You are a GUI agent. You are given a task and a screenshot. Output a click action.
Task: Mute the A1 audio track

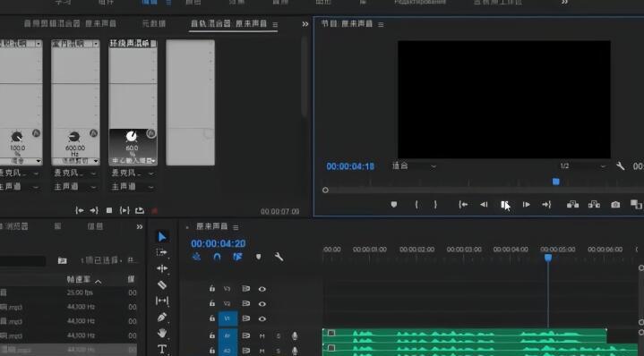tap(262, 336)
